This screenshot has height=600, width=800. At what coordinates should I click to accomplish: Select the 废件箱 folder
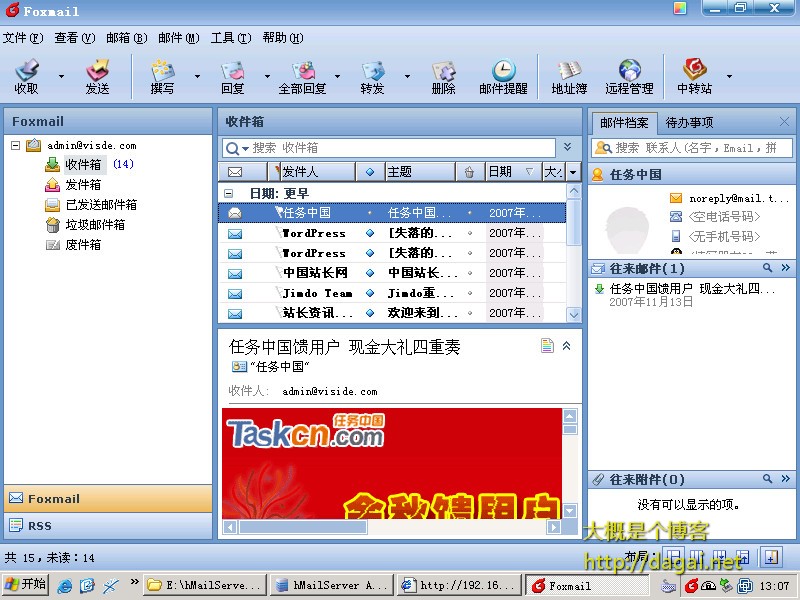coord(83,244)
